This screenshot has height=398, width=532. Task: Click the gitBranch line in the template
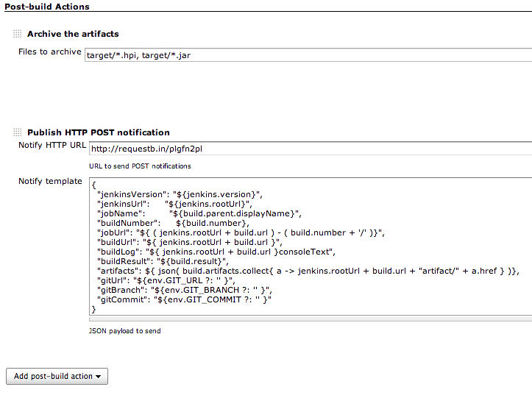point(185,290)
